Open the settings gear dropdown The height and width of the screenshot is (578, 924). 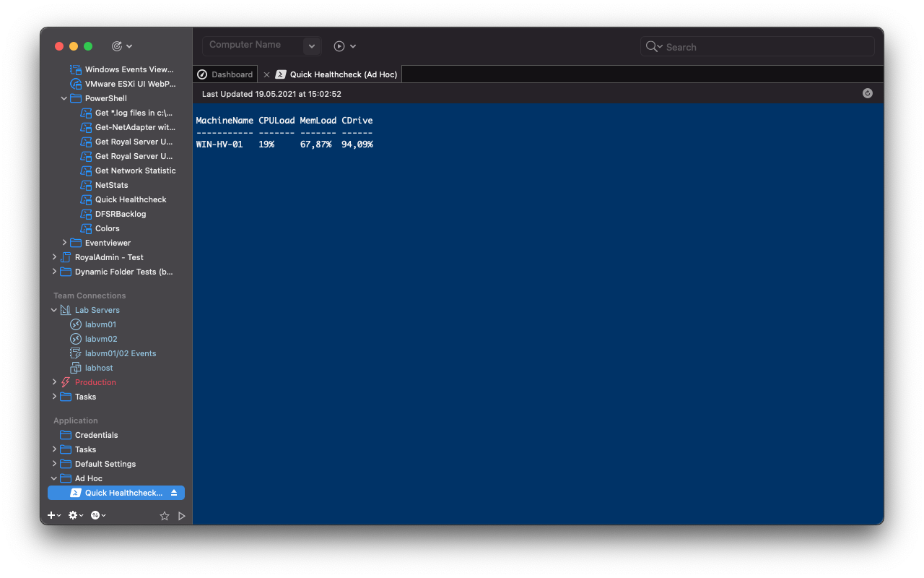click(x=74, y=515)
